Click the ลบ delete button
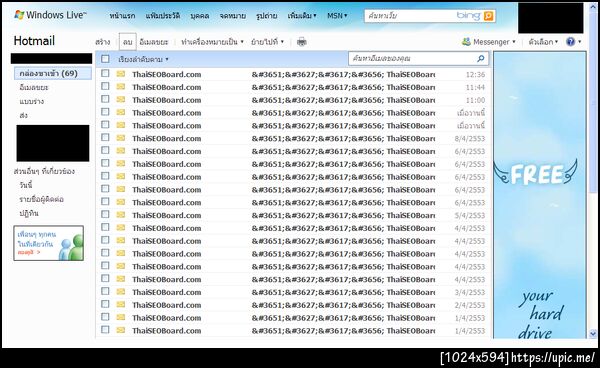The height and width of the screenshot is (368, 600). (127, 42)
